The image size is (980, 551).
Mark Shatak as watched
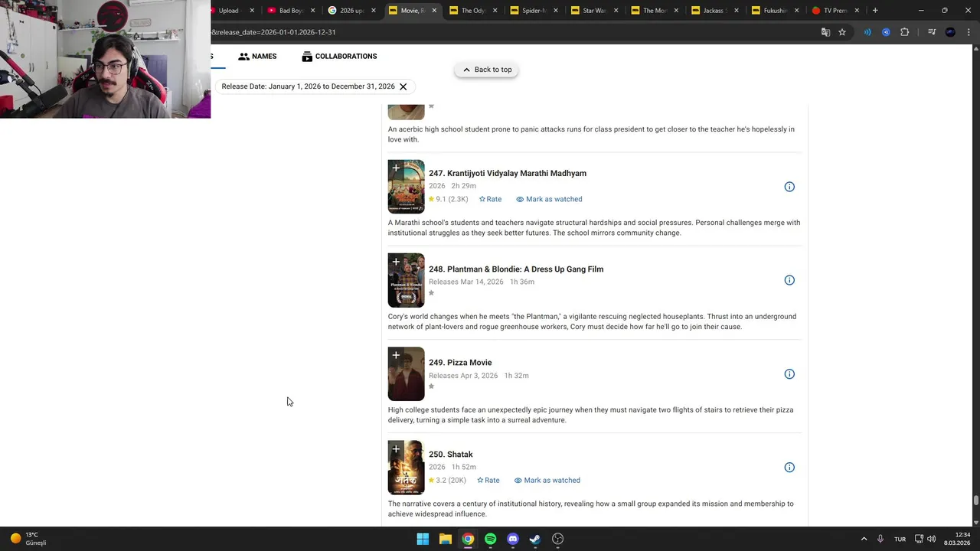coord(547,481)
